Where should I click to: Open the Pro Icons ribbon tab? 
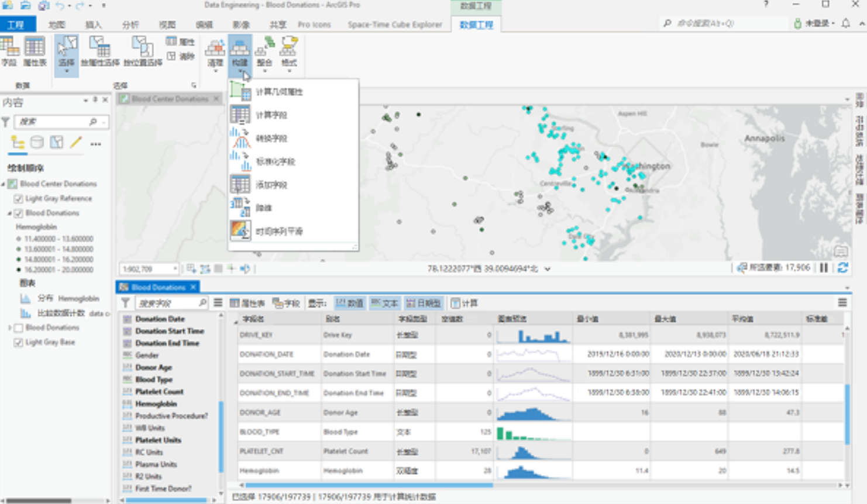(x=314, y=25)
